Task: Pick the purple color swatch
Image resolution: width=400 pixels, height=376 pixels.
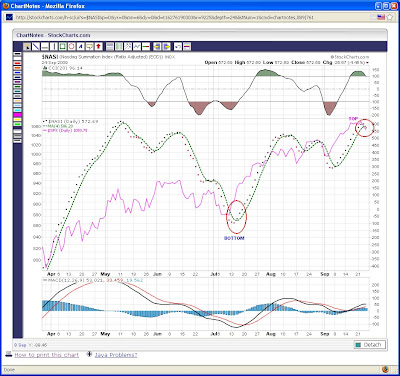Action: click(x=18, y=82)
